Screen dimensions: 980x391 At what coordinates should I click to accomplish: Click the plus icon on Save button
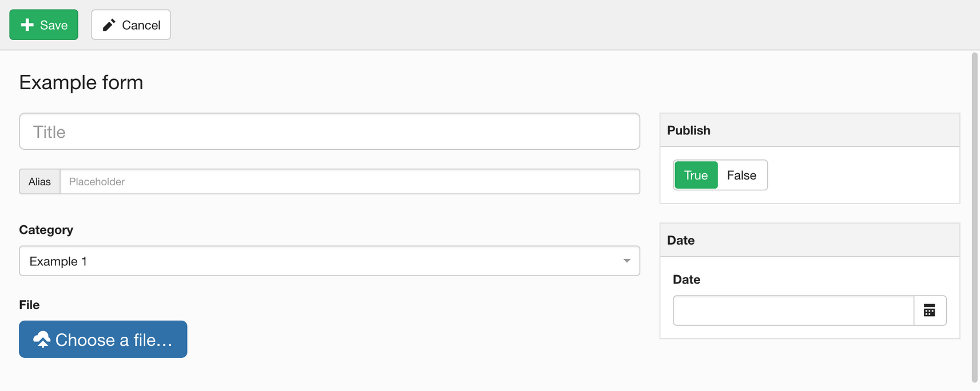[x=27, y=25]
